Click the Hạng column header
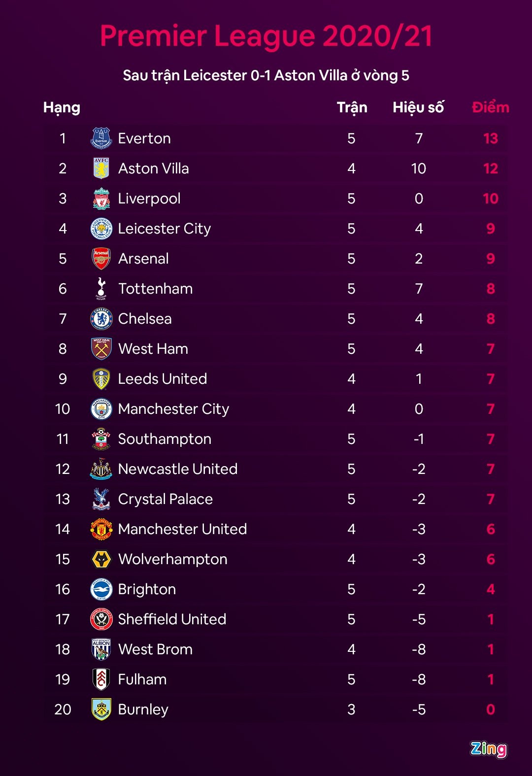Viewport: 532px width, 776px height. coord(62,107)
